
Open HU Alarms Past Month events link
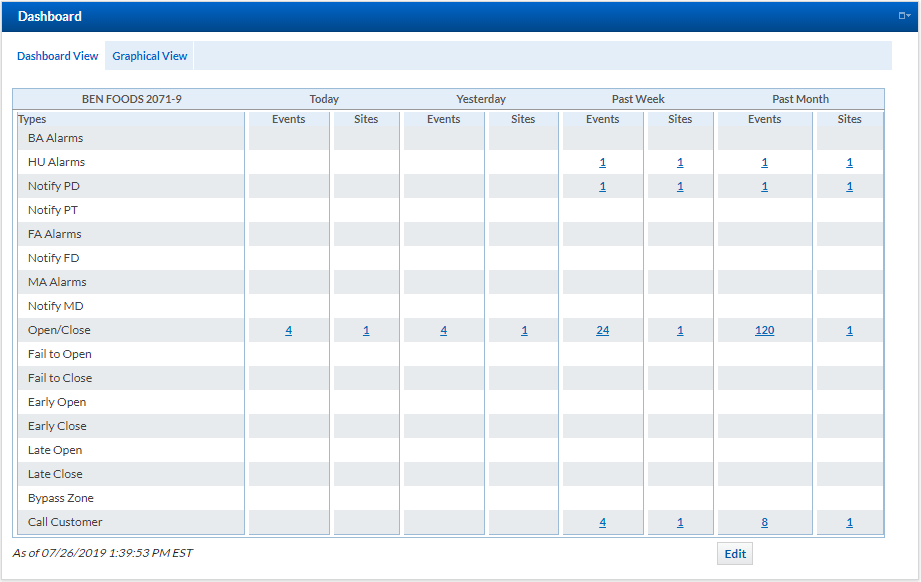pos(764,162)
